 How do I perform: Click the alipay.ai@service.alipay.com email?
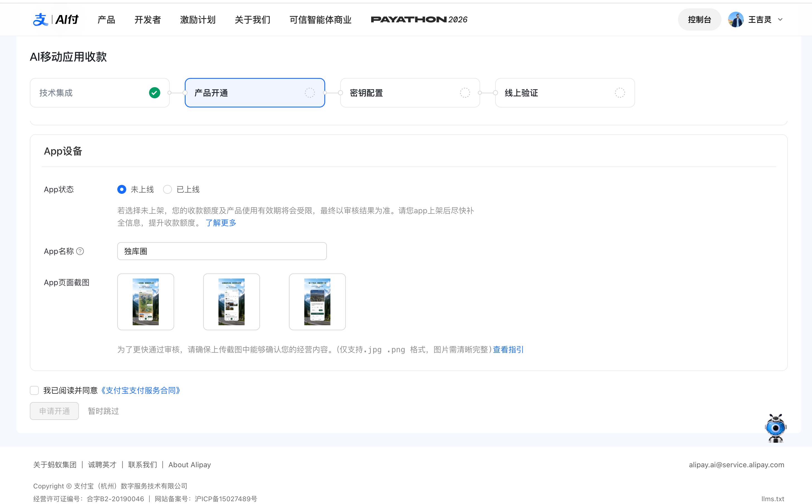[737, 465]
